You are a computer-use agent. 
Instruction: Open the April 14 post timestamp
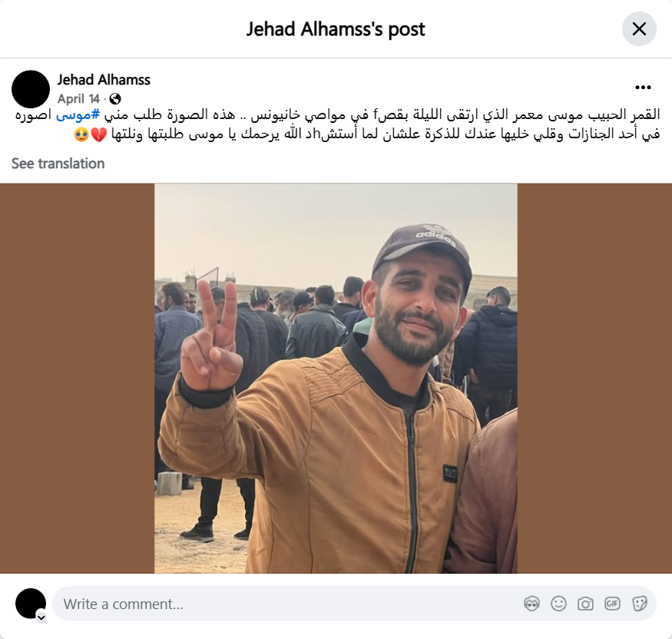click(78, 99)
